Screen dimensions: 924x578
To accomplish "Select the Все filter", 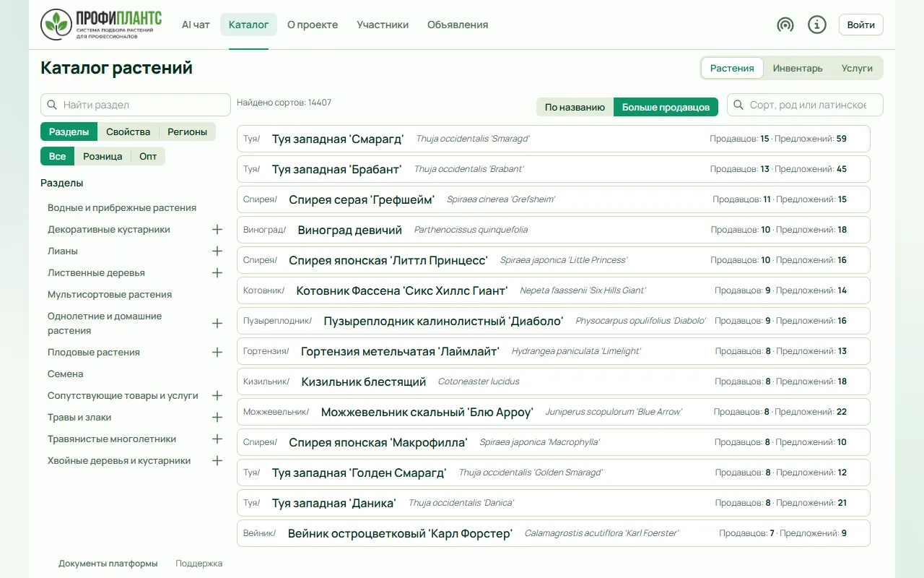I will coord(58,156).
